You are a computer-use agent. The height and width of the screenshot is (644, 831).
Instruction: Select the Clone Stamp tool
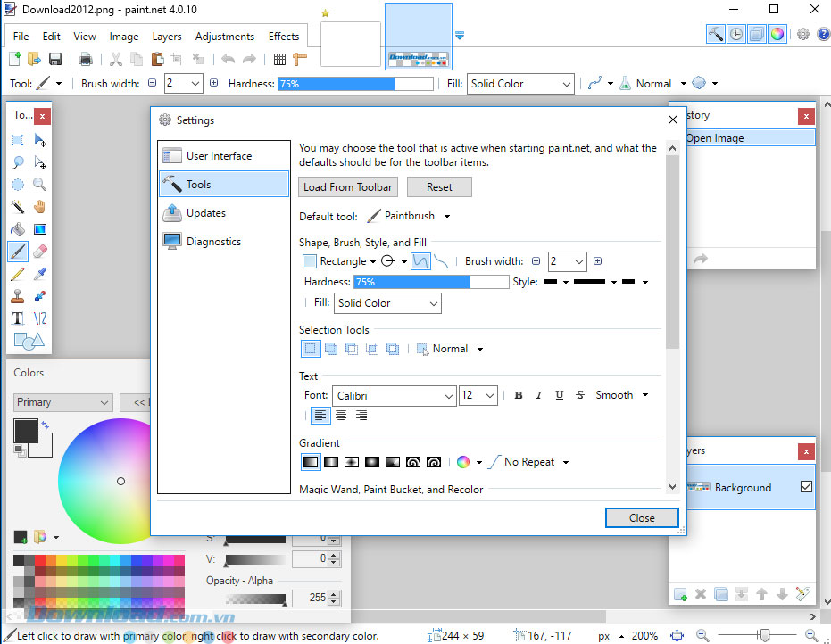click(18, 296)
